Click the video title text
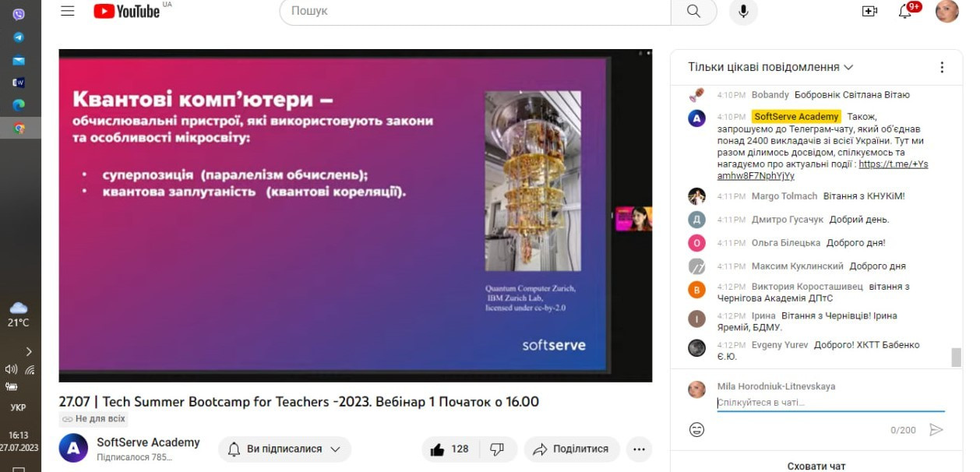Screen dimensions: 980x472 (298, 402)
